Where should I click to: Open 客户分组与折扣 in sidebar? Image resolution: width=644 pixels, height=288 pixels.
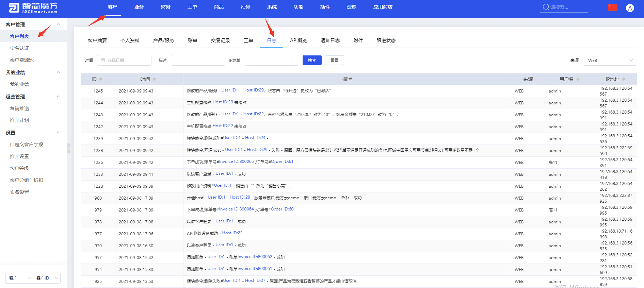[27, 180]
